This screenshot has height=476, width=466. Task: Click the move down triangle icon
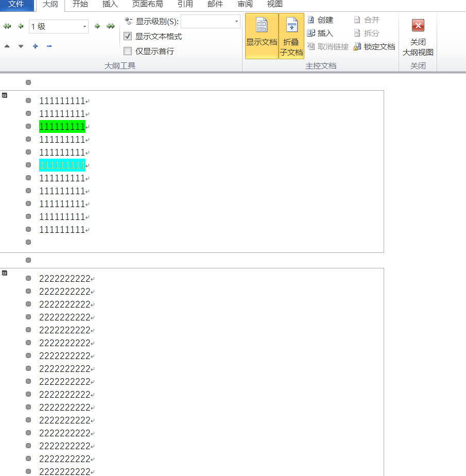click(21, 46)
